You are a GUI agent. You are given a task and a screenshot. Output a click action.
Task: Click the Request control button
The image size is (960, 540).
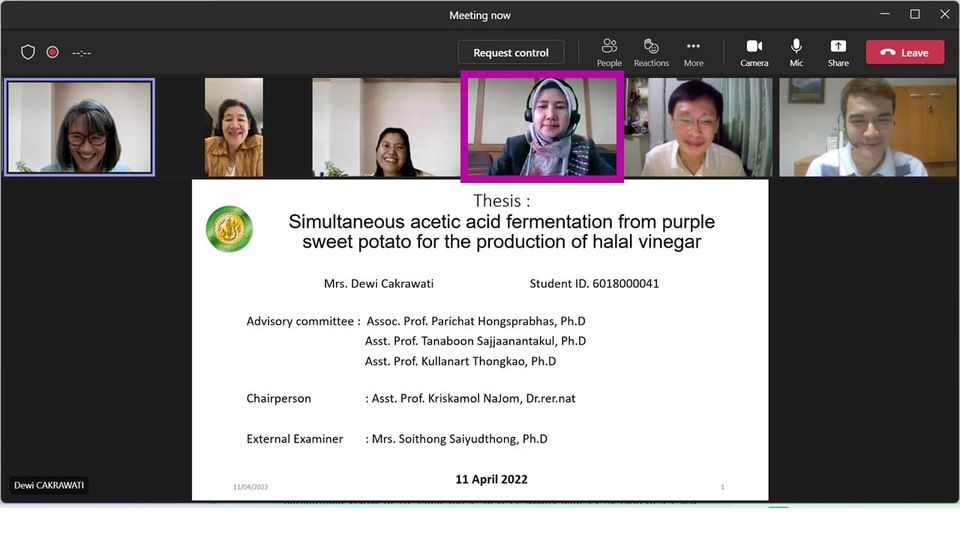pyautogui.click(x=511, y=53)
